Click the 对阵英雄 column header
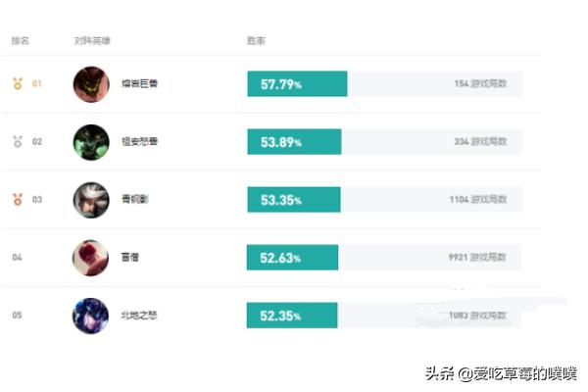588x392 pixels. click(x=92, y=40)
